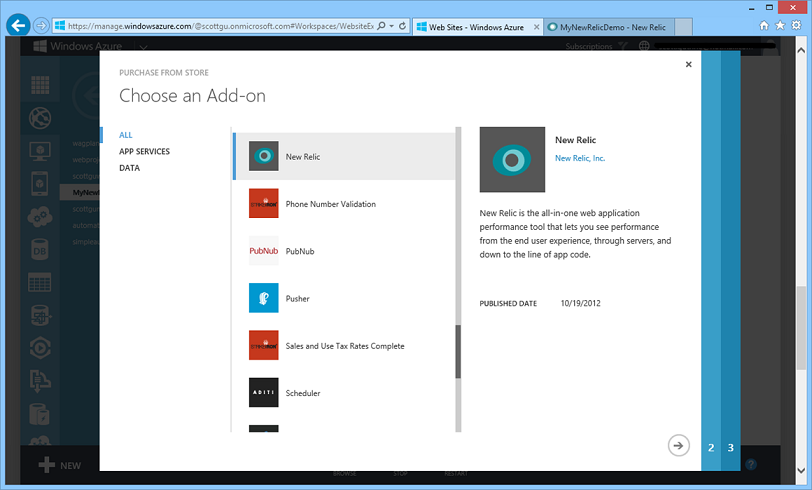Close the Web Sites browser tab
The image size is (812, 490).
(x=536, y=27)
